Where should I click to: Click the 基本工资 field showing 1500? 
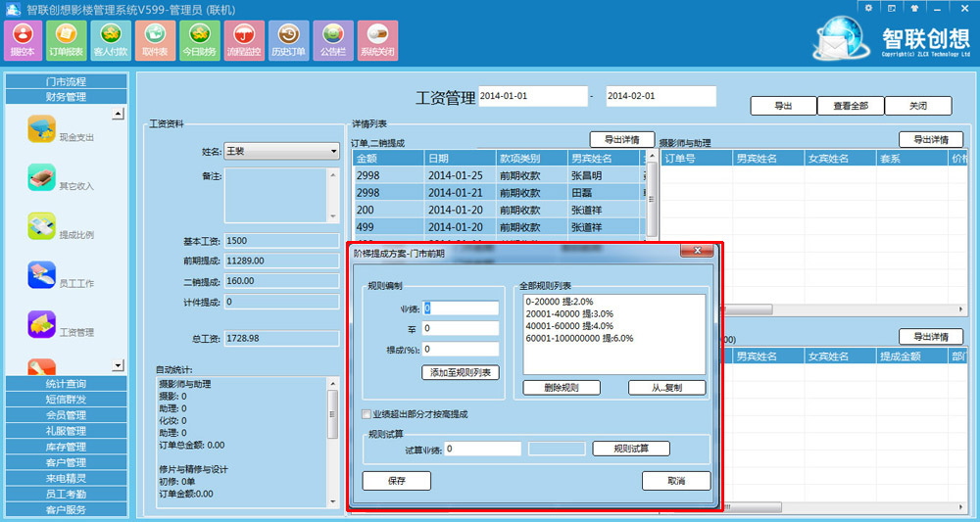(282, 240)
